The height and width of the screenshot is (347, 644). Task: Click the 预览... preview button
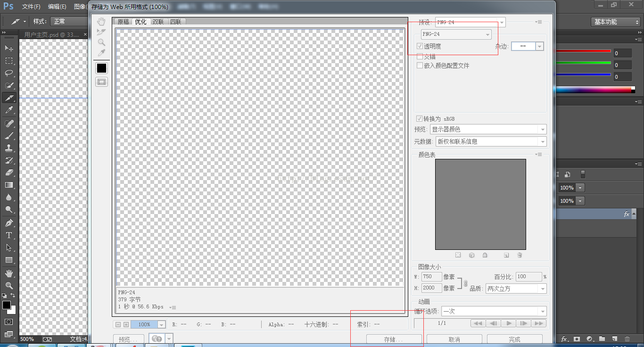click(x=129, y=339)
